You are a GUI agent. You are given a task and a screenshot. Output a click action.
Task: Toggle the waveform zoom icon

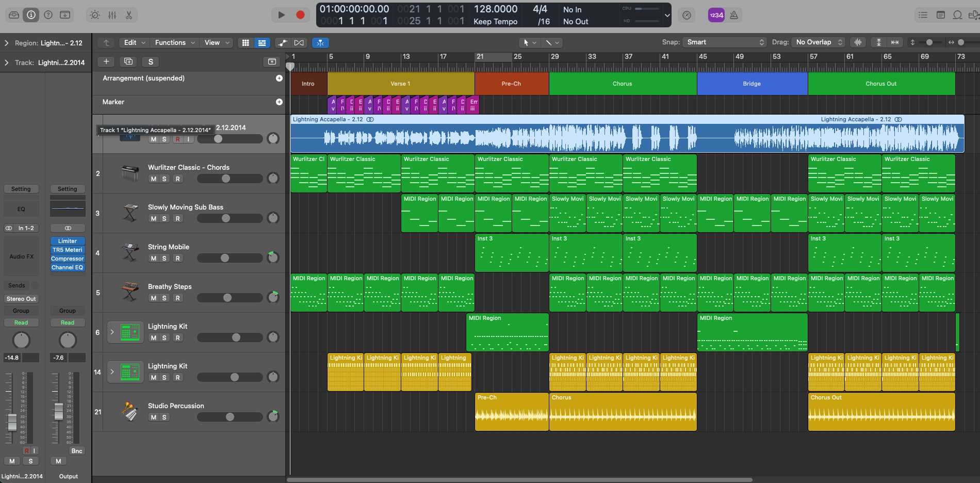click(858, 42)
